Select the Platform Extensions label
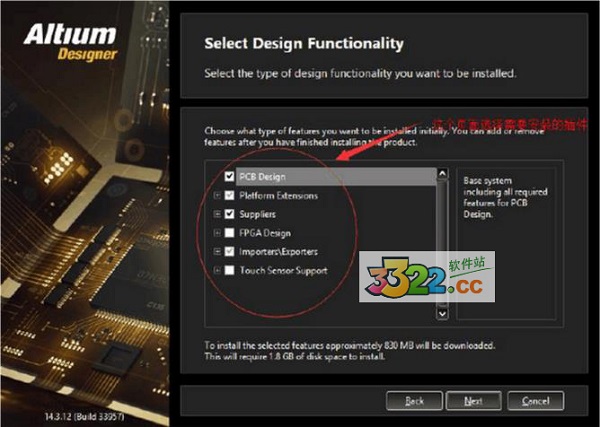 [278, 196]
